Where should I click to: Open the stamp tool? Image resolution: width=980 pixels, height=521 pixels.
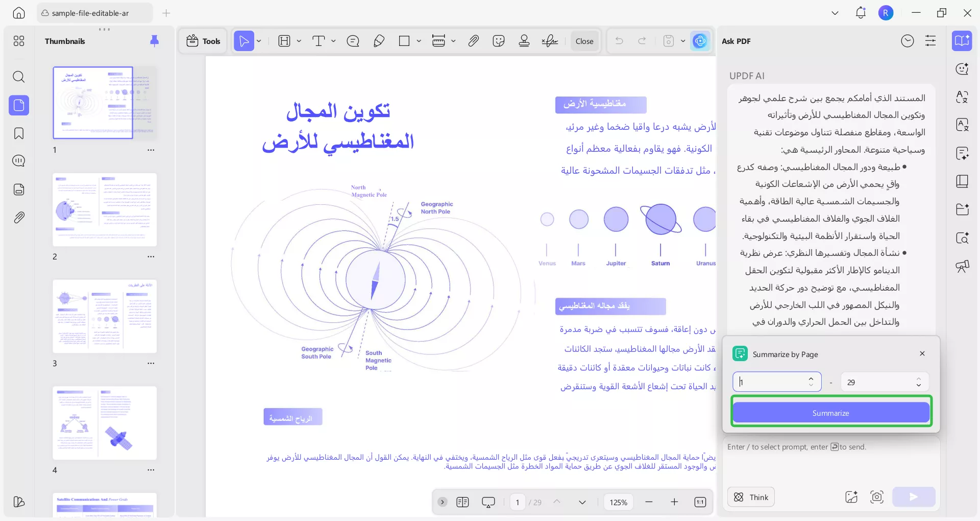tap(524, 41)
